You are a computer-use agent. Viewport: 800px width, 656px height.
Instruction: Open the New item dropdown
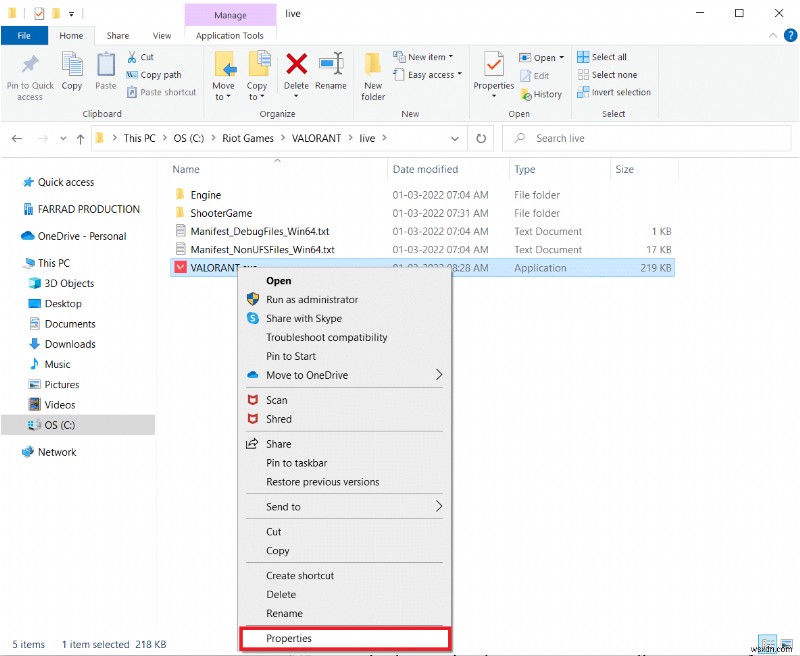[x=429, y=57]
